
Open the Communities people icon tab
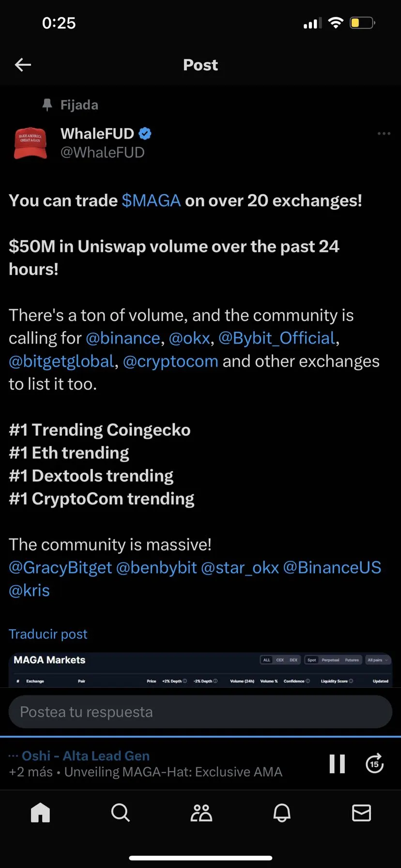click(x=201, y=813)
